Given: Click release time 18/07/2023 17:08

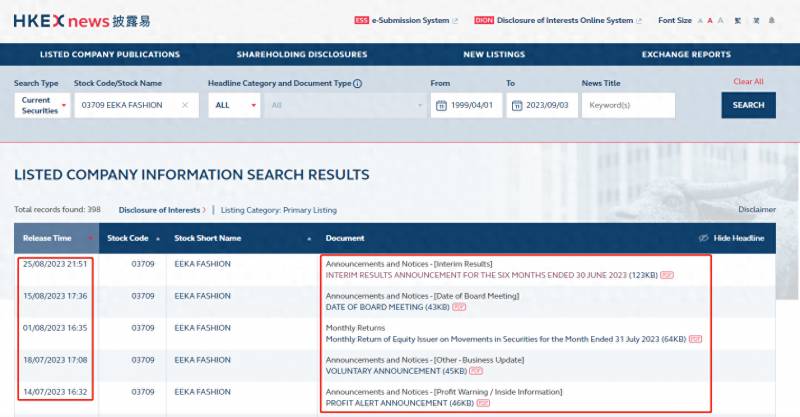Looking at the screenshot, I should 55,360.
